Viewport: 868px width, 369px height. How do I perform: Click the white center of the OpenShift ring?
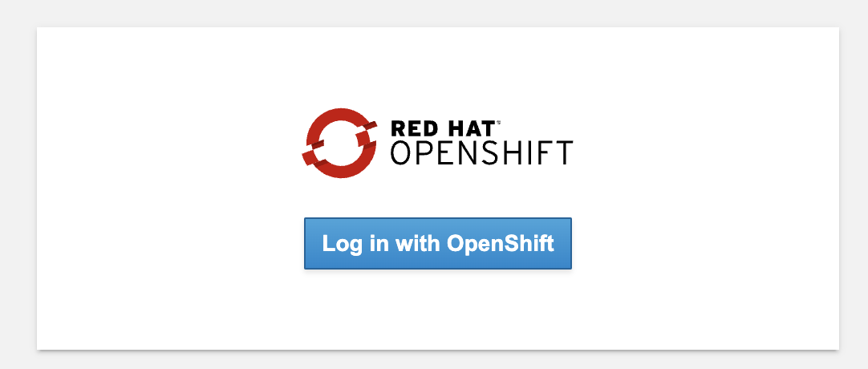coord(340,143)
